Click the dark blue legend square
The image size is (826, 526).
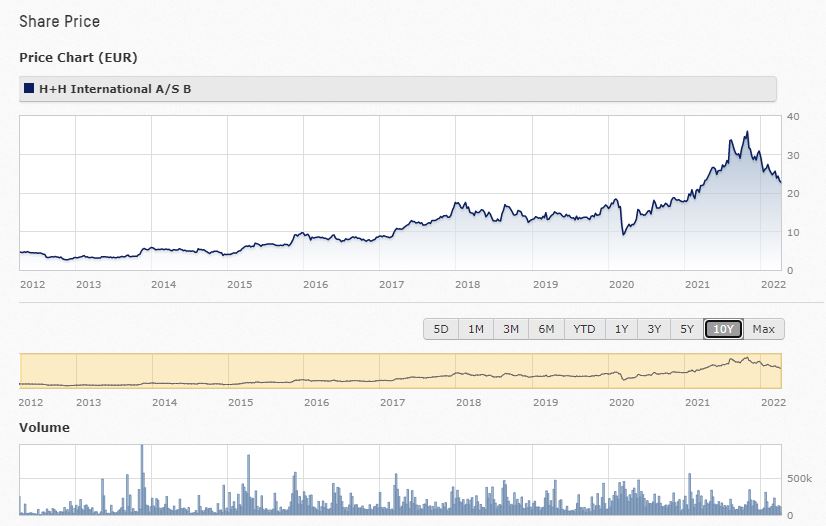pos(29,89)
